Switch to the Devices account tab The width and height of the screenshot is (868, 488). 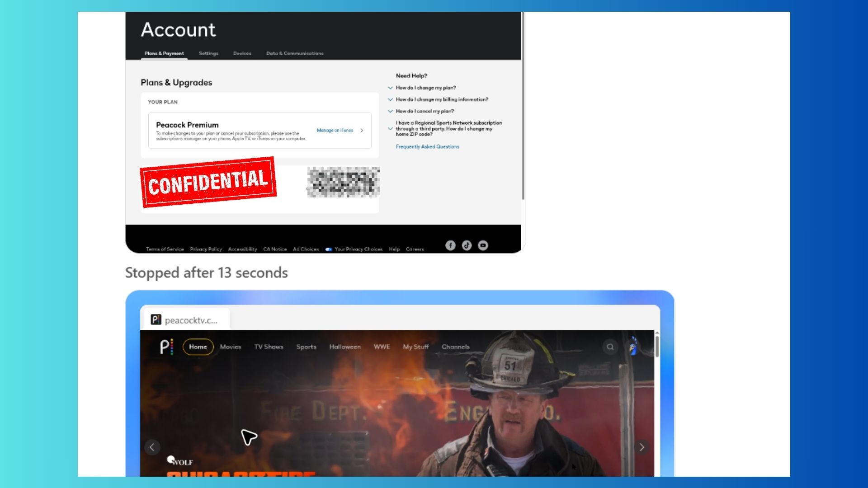[242, 53]
